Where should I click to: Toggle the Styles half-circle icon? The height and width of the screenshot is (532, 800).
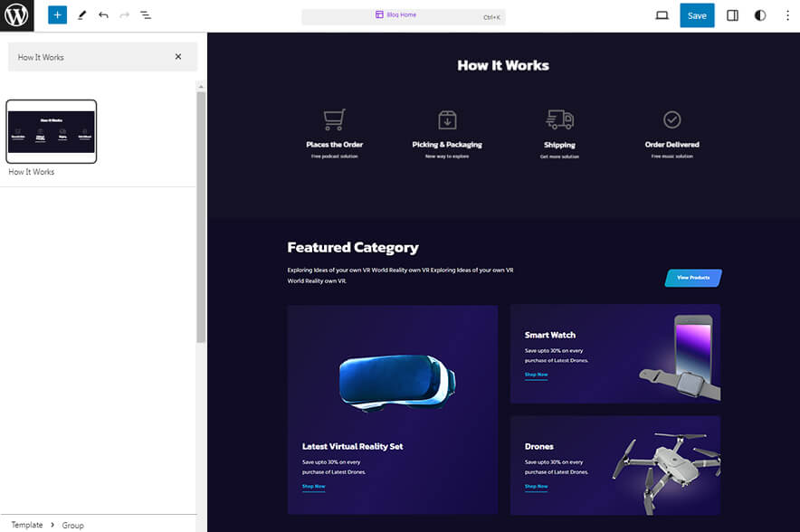[759, 15]
